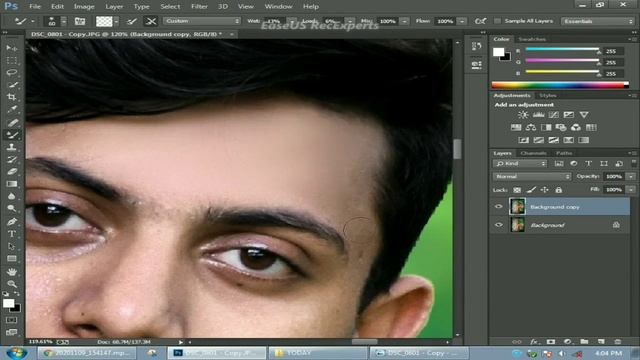Add a Hue/Saturation adjustment

(516, 127)
